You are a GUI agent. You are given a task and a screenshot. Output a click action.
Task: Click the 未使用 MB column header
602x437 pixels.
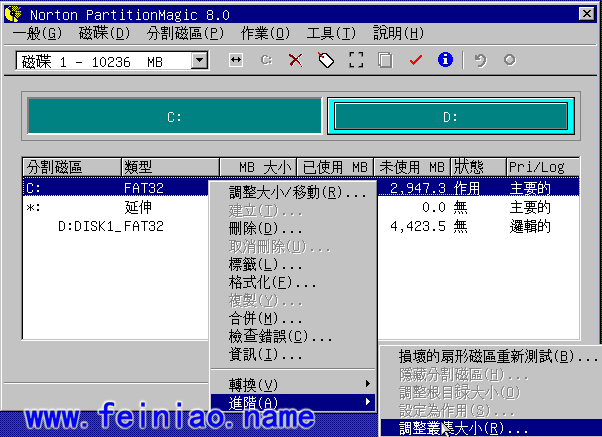tap(412, 167)
